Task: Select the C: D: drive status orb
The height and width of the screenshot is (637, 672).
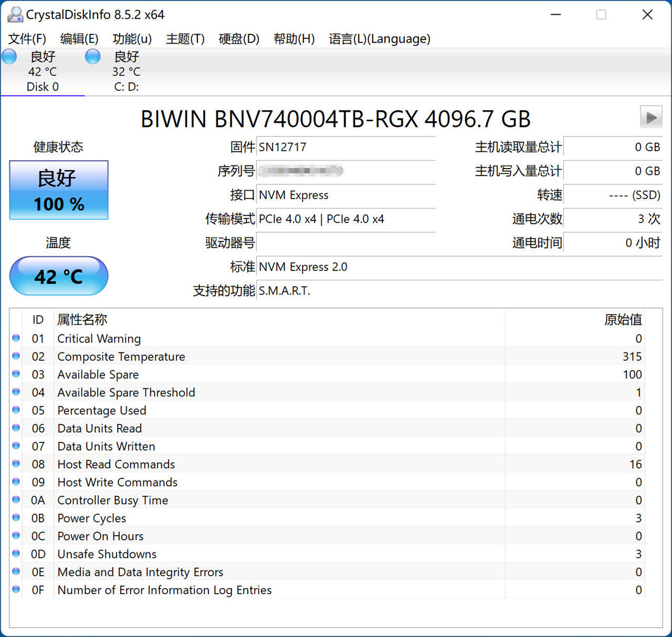Action: 93,57
